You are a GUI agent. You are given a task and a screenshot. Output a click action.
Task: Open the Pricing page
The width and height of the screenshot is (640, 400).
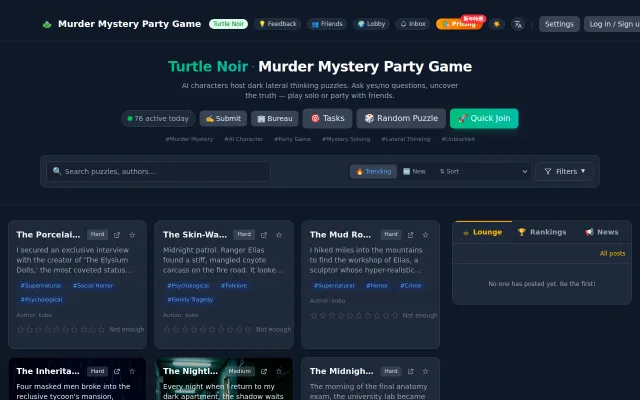pyautogui.click(x=459, y=24)
